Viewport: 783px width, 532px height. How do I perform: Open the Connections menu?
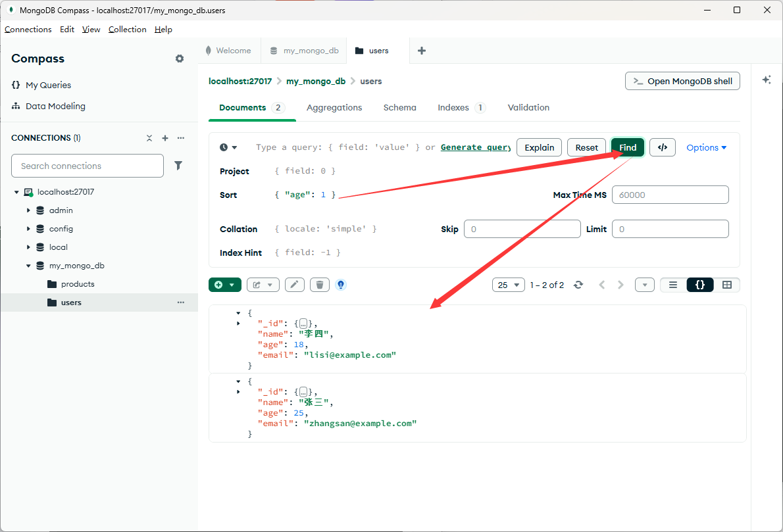click(28, 30)
